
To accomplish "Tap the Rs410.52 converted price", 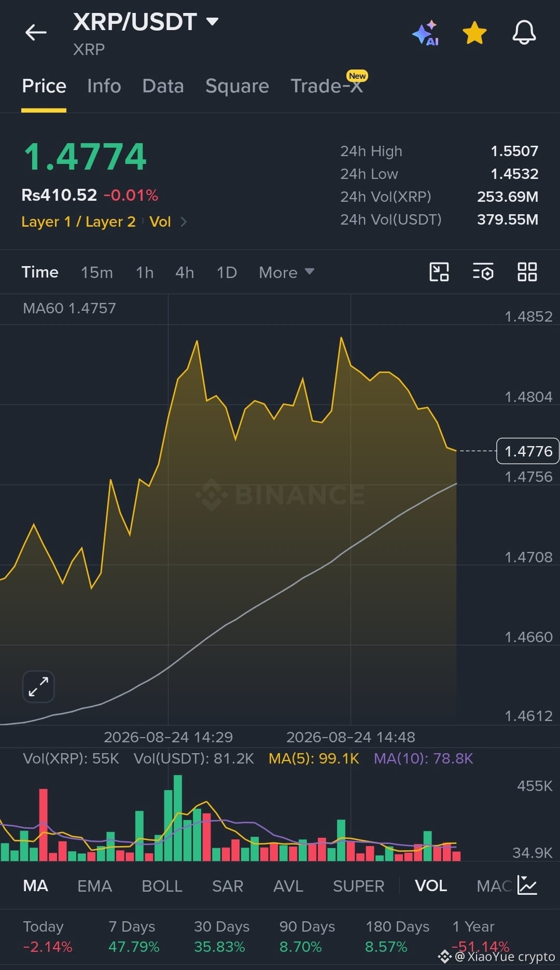I will (x=59, y=195).
